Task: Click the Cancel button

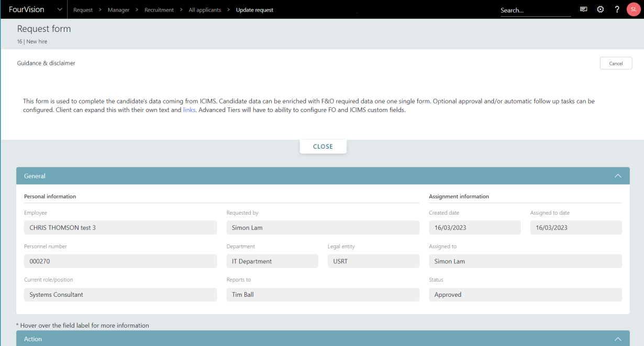Action: click(x=616, y=63)
